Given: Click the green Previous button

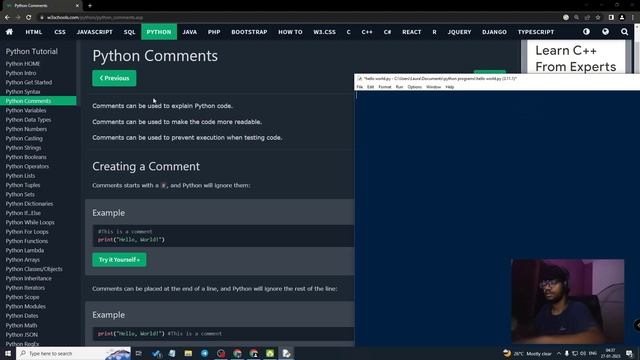Looking at the screenshot, I should click(114, 78).
